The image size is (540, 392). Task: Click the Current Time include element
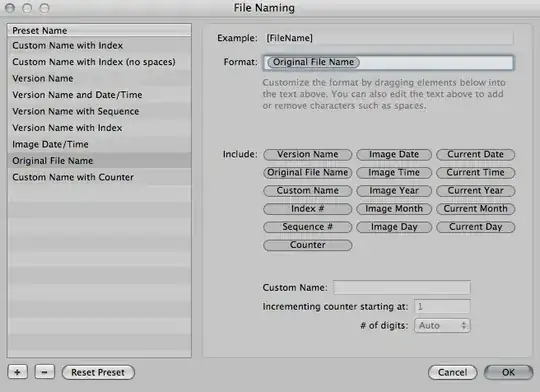pyautogui.click(x=476, y=173)
